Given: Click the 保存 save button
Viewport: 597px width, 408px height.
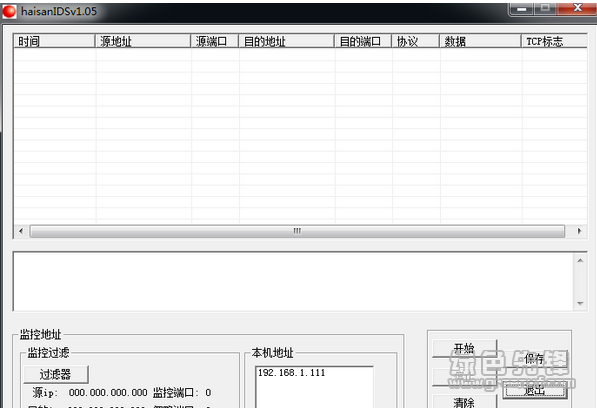Looking at the screenshot, I should click(535, 359).
